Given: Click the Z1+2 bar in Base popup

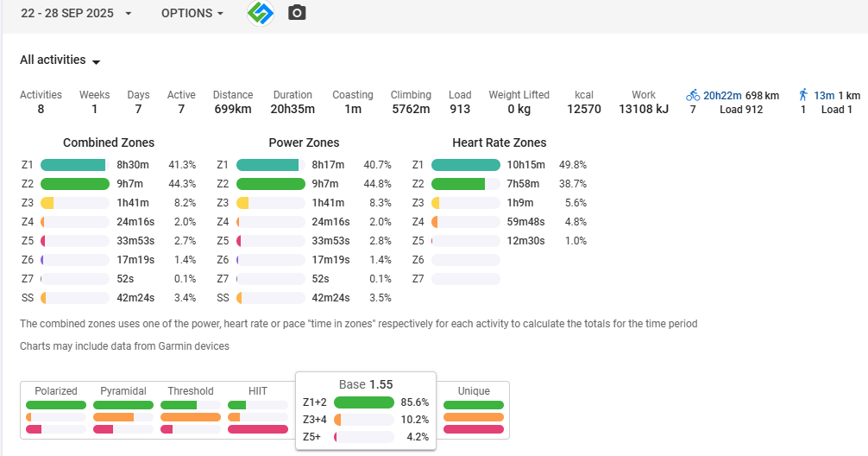Looking at the screenshot, I should pyautogui.click(x=363, y=402).
